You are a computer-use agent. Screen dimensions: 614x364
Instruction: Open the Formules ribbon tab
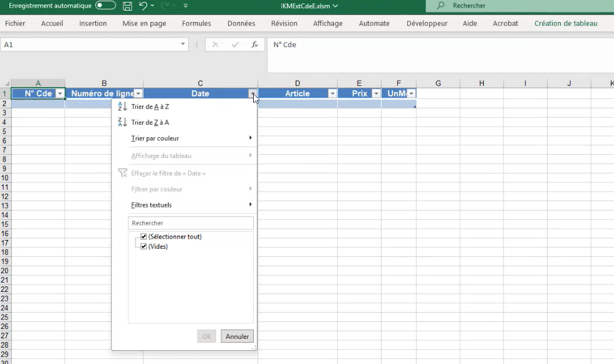196,23
